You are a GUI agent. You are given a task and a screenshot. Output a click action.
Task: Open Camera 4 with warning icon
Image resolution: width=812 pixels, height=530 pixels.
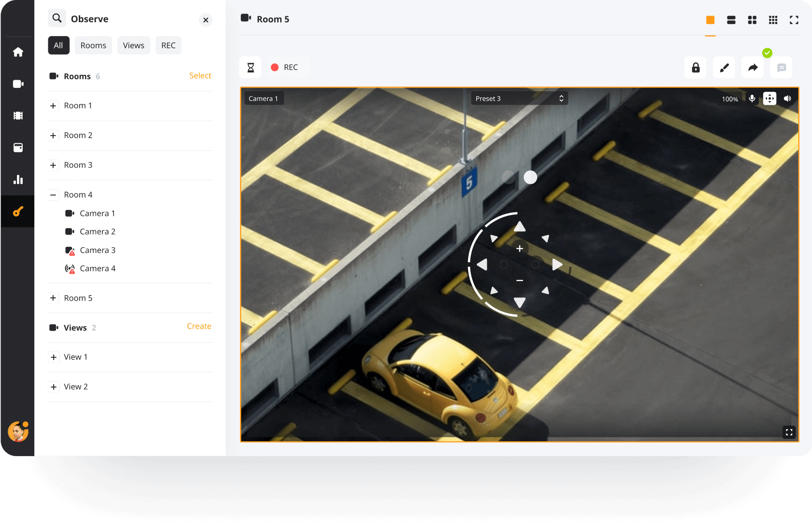(90, 269)
